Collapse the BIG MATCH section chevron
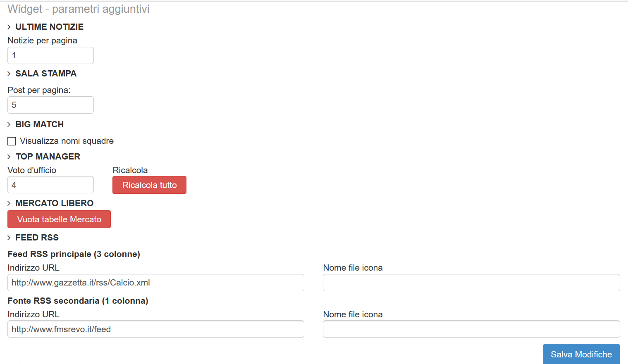 point(9,125)
